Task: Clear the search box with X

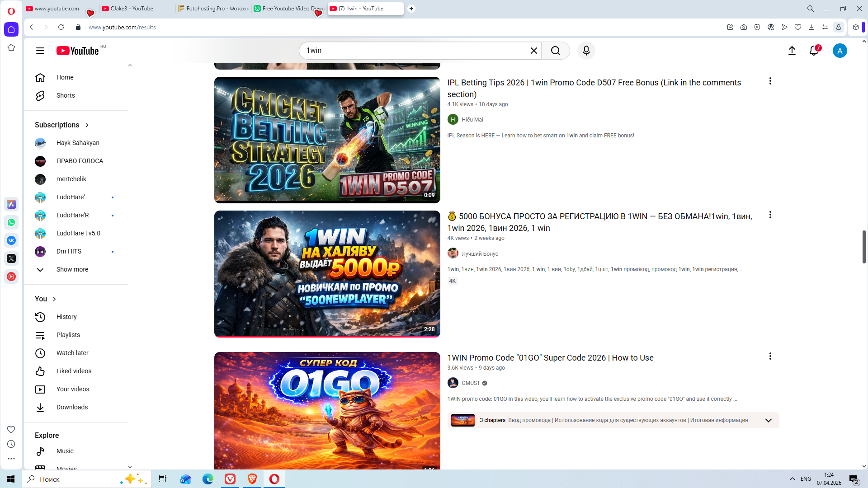Action: click(534, 51)
